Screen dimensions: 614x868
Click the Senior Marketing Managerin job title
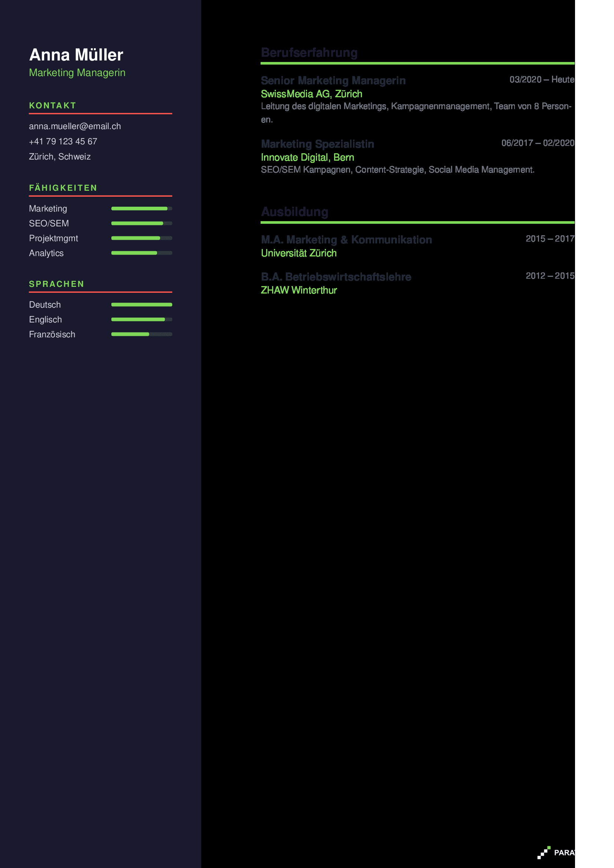(x=333, y=81)
